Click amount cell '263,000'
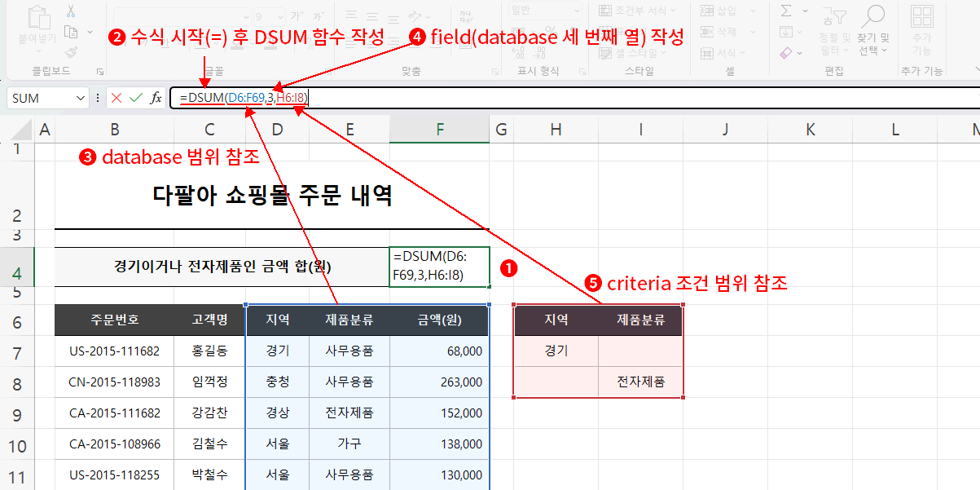This screenshot has width=980, height=490. pos(440,382)
